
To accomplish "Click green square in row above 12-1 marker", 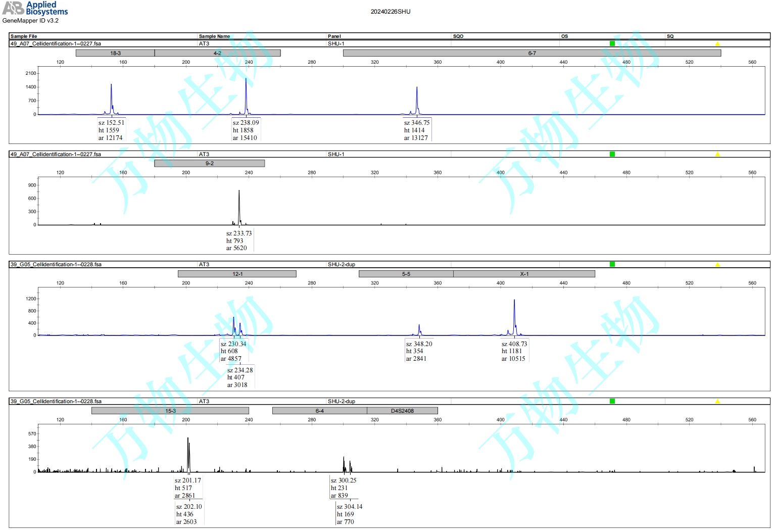I will click(612, 264).
